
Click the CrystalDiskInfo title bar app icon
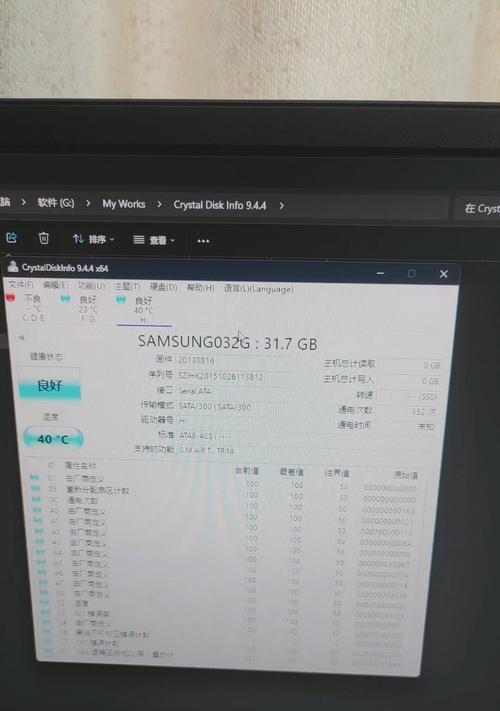point(13,267)
